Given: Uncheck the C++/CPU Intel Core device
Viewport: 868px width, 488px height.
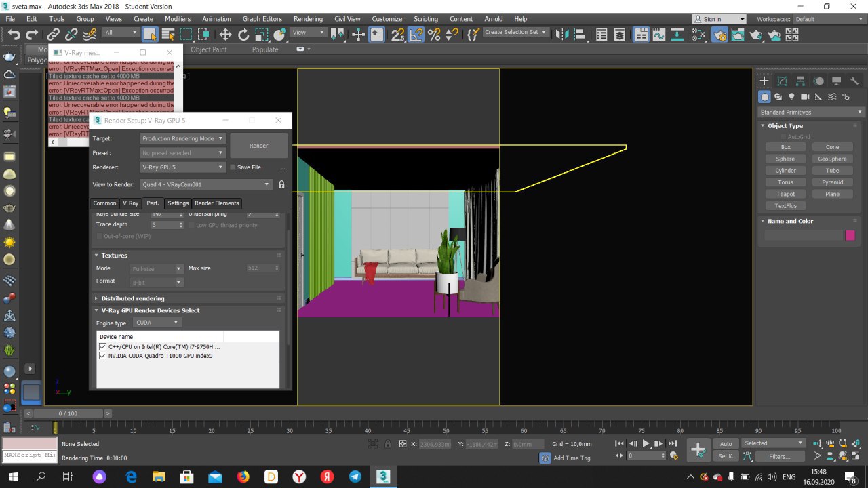Looking at the screenshot, I should point(102,346).
